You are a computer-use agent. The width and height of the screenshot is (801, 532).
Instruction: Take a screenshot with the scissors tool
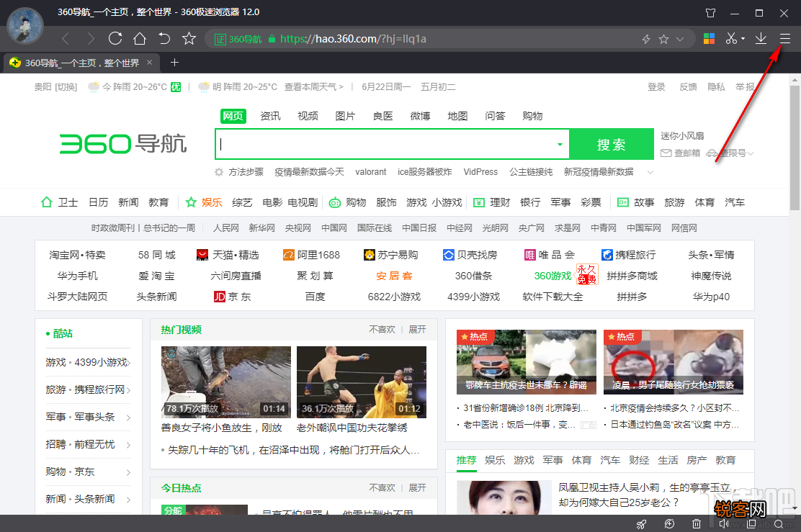coord(730,38)
